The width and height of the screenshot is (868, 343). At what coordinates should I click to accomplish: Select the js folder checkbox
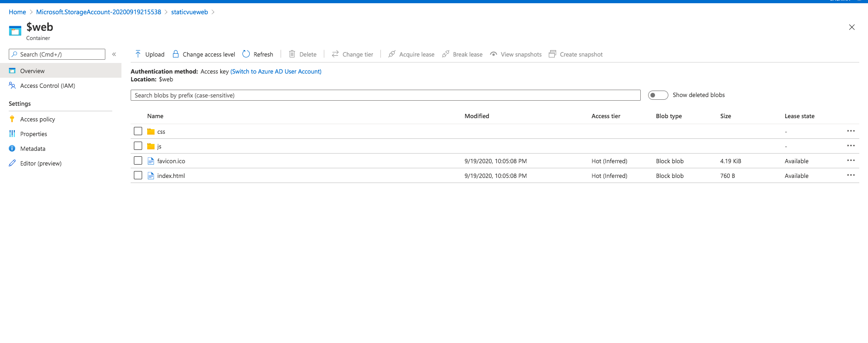click(x=138, y=146)
